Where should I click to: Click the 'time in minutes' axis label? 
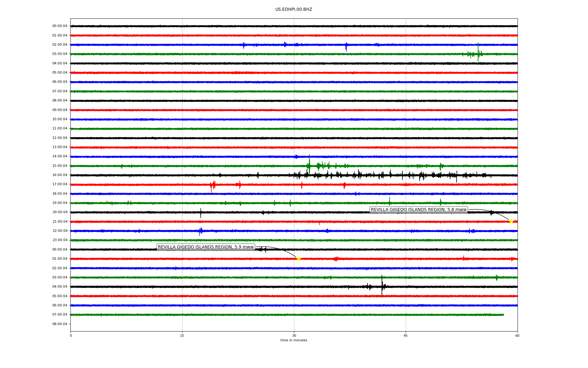pos(294,340)
